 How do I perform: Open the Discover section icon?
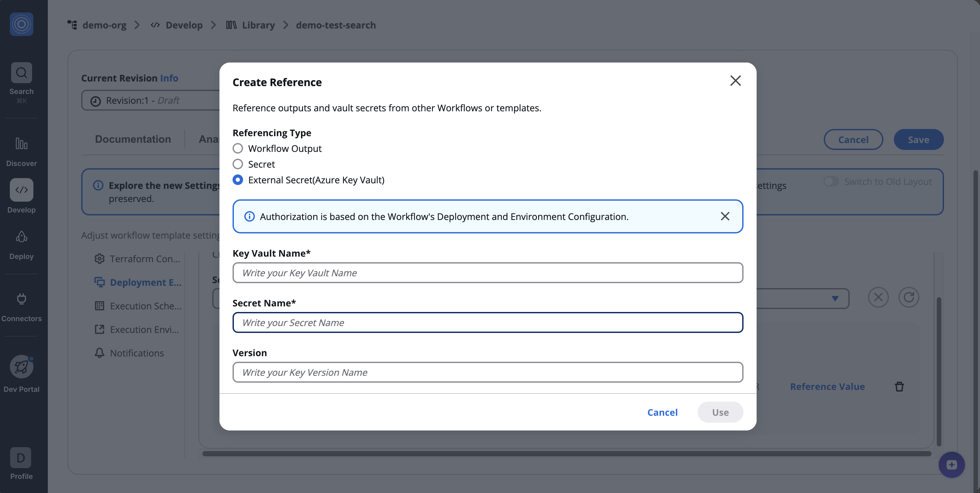pos(21,144)
